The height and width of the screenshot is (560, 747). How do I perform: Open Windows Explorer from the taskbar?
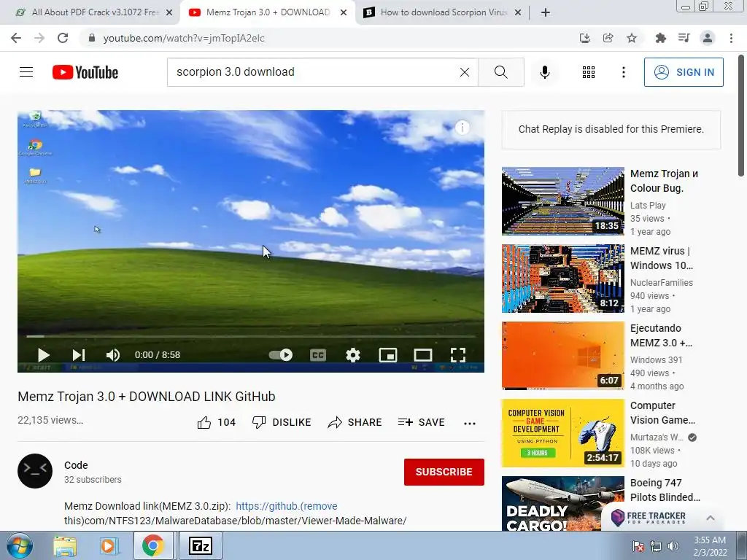(64, 545)
